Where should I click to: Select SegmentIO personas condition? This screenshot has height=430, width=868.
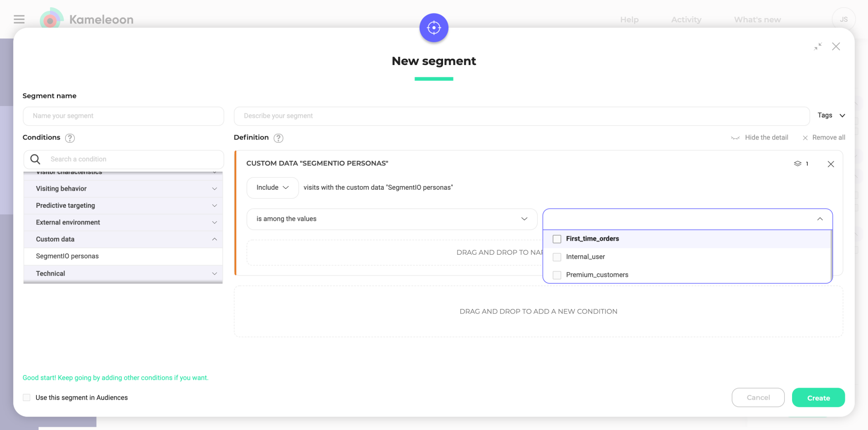tap(67, 256)
